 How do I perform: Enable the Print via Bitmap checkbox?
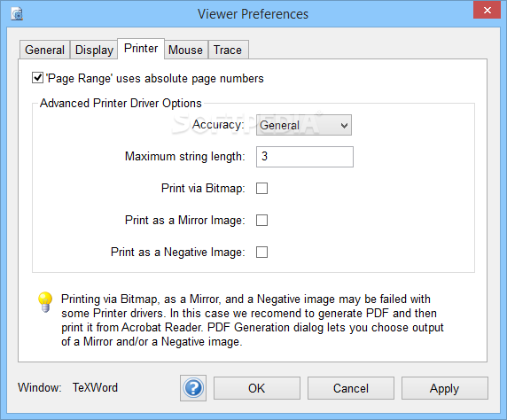pos(261,188)
